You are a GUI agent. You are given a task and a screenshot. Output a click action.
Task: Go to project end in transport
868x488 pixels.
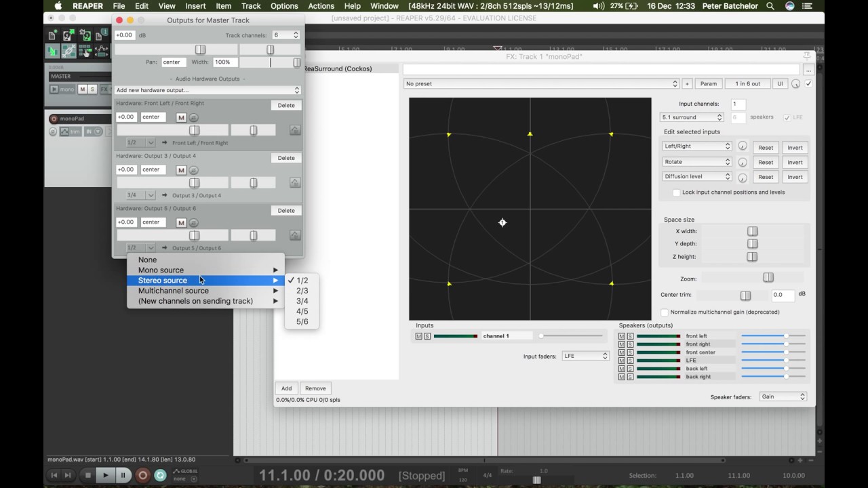(x=68, y=476)
